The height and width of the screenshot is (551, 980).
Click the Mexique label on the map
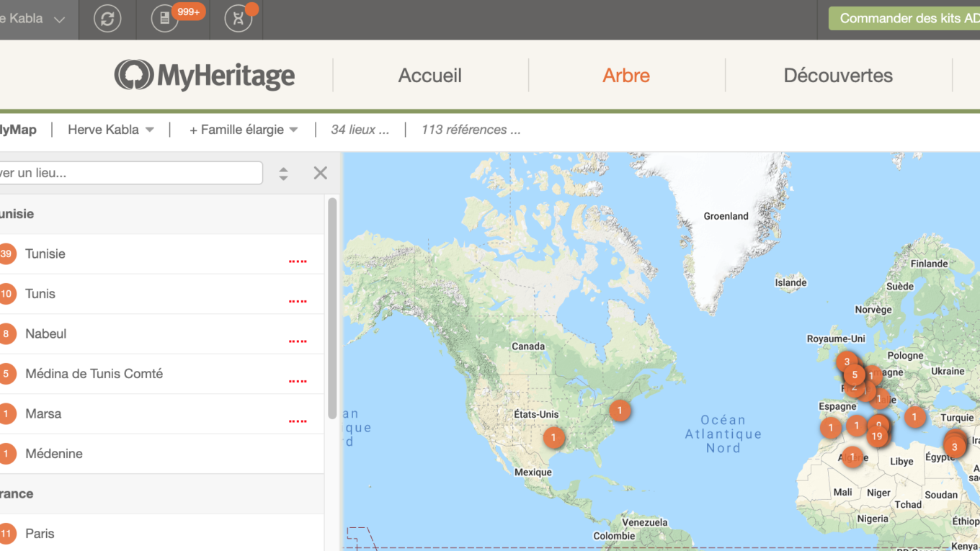[533, 472]
